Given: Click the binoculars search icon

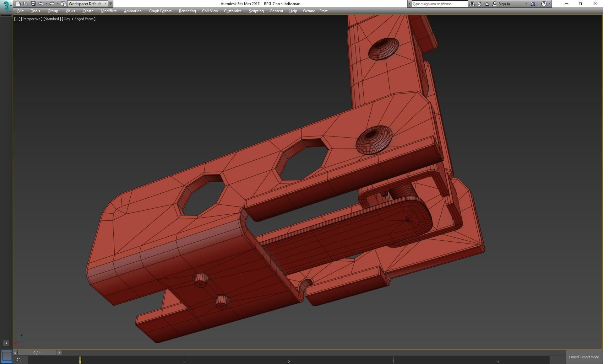Looking at the screenshot, I should [x=472, y=4].
